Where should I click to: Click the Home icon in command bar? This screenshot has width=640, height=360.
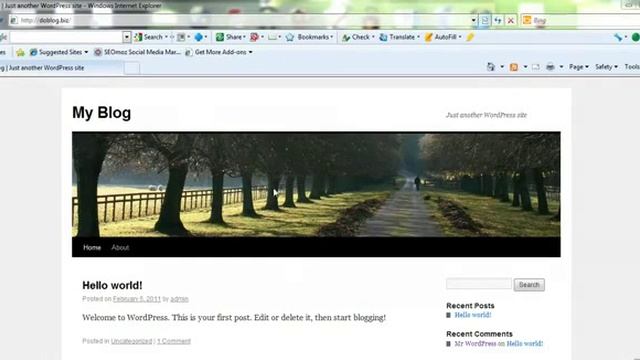point(491,67)
